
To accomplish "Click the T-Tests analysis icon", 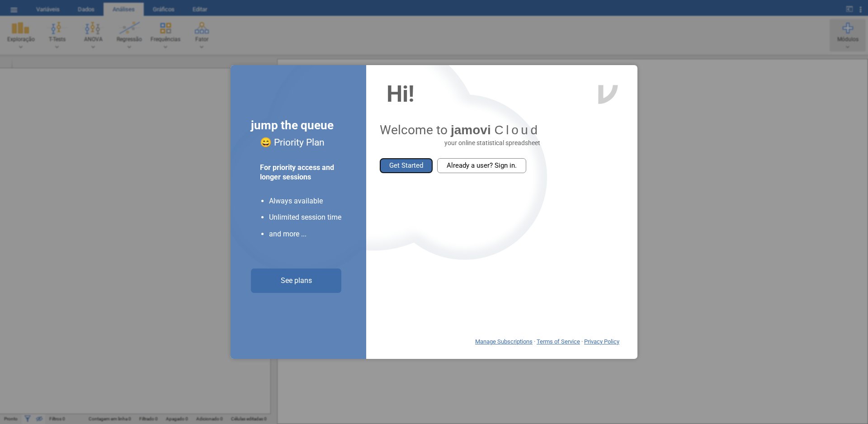I will 57,28.
